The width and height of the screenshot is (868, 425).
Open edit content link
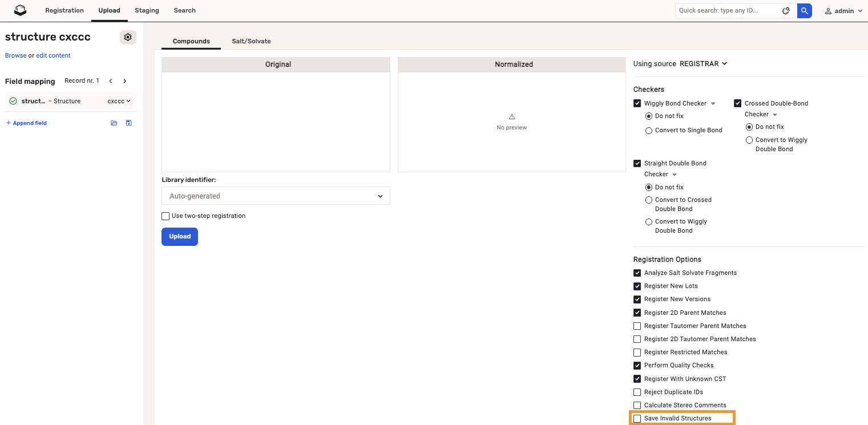pos(53,55)
